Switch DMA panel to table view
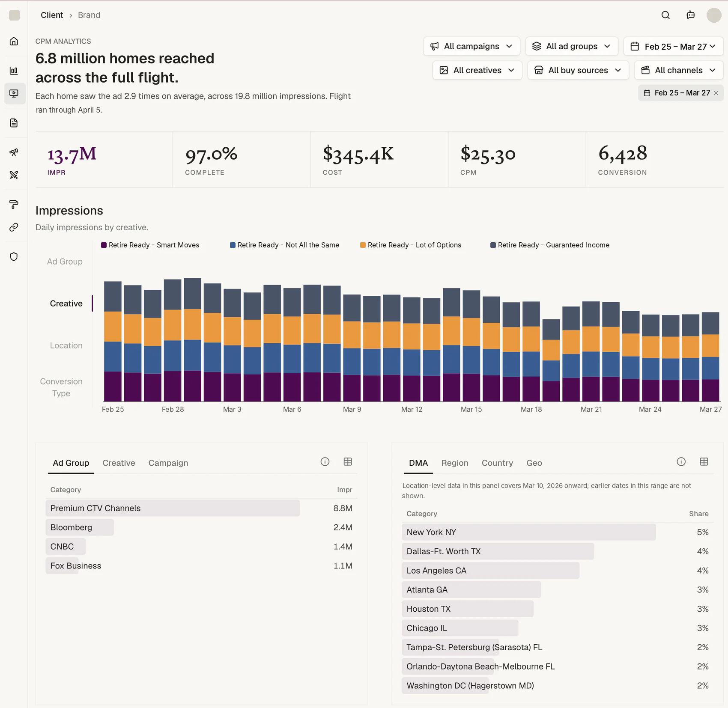728x708 pixels. click(x=704, y=461)
